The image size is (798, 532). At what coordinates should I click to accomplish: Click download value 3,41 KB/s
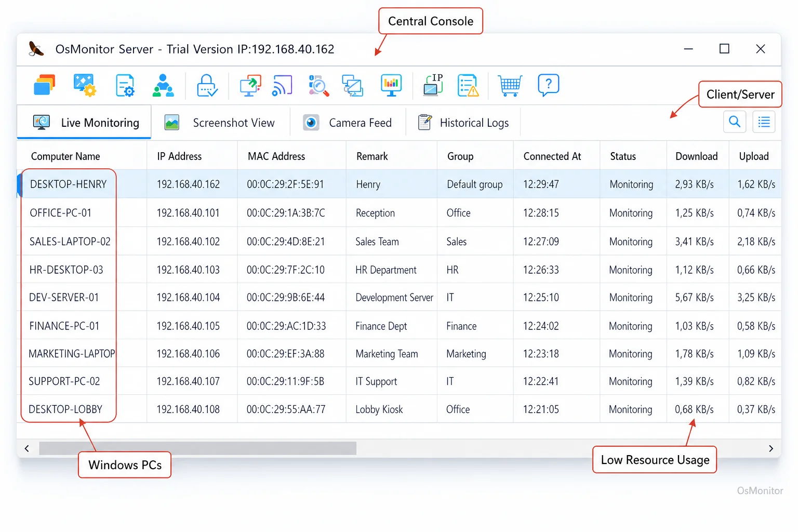pos(694,242)
